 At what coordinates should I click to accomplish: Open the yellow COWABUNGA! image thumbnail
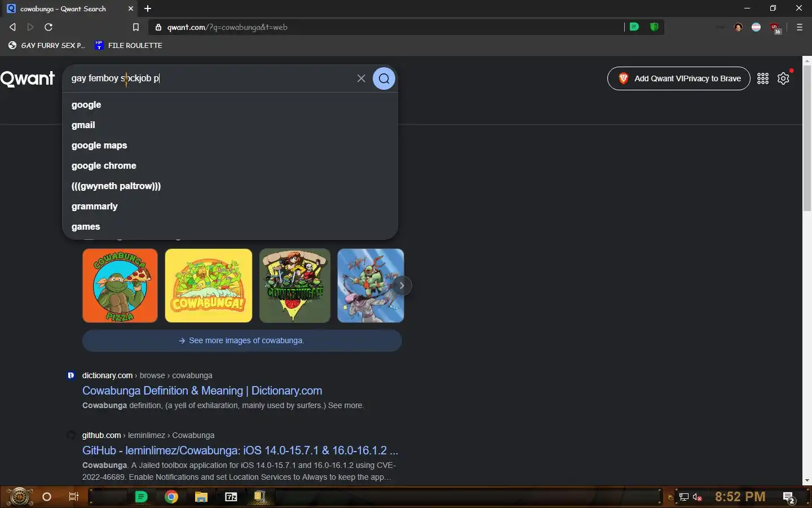pyautogui.click(x=209, y=286)
